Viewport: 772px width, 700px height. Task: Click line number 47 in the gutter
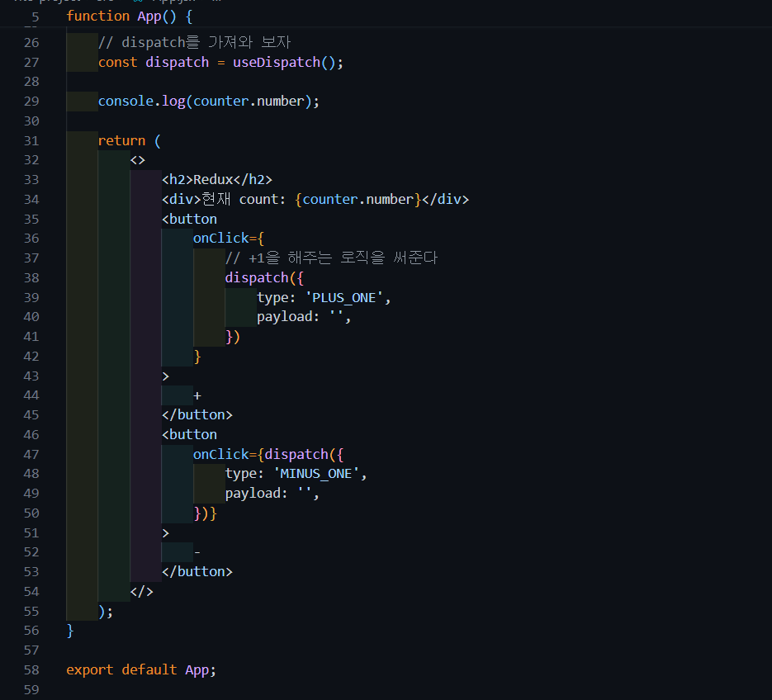31,454
